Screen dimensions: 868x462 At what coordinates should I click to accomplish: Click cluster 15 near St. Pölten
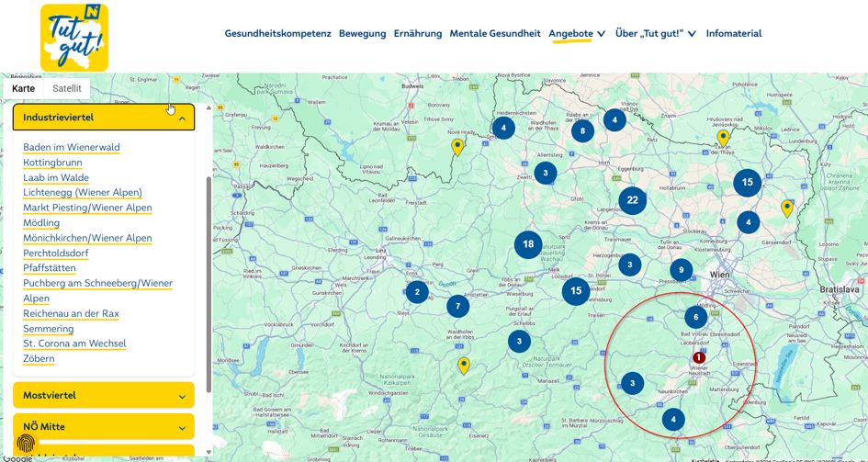[576, 291]
